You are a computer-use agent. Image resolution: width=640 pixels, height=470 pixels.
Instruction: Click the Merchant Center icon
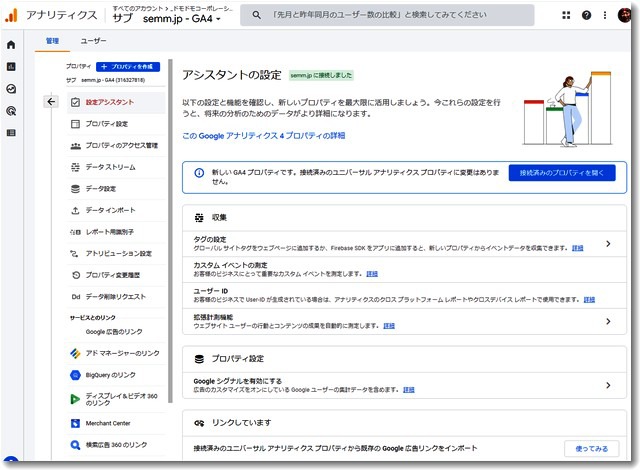pyautogui.click(x=76, y=423)
